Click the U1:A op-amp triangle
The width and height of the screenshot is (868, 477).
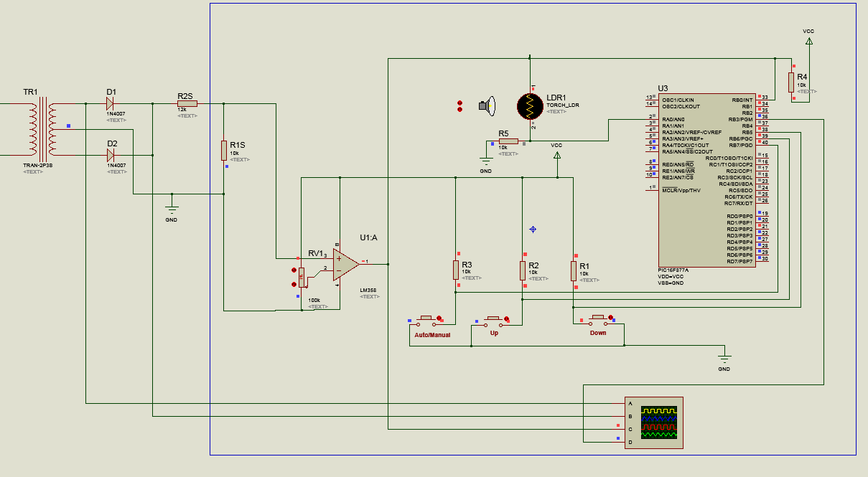tap(345, 264)
